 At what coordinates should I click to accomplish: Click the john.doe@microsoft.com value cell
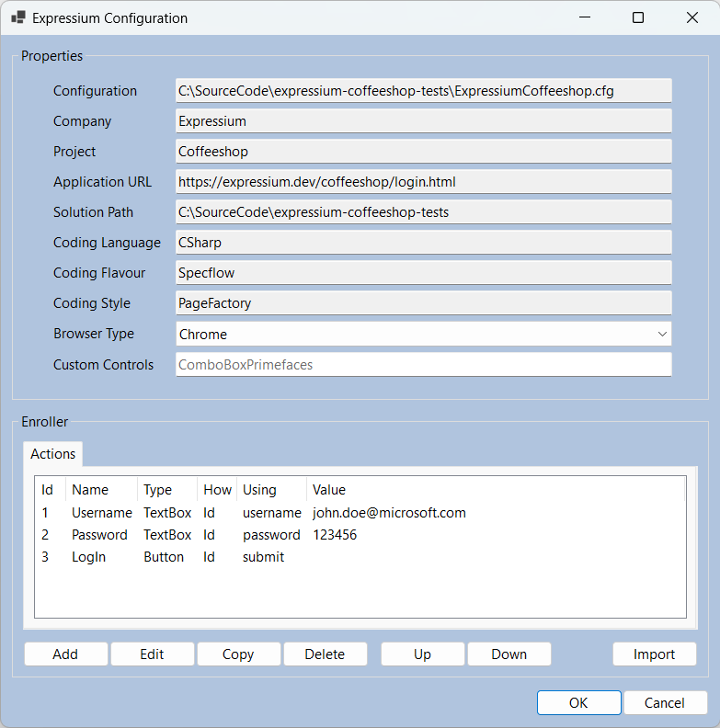point(389,513)
